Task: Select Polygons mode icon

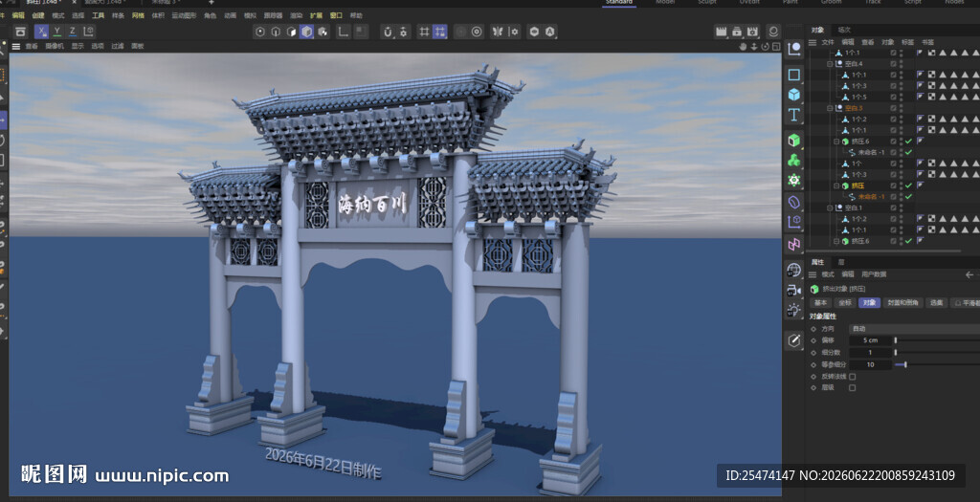Action: click(291, 32)
